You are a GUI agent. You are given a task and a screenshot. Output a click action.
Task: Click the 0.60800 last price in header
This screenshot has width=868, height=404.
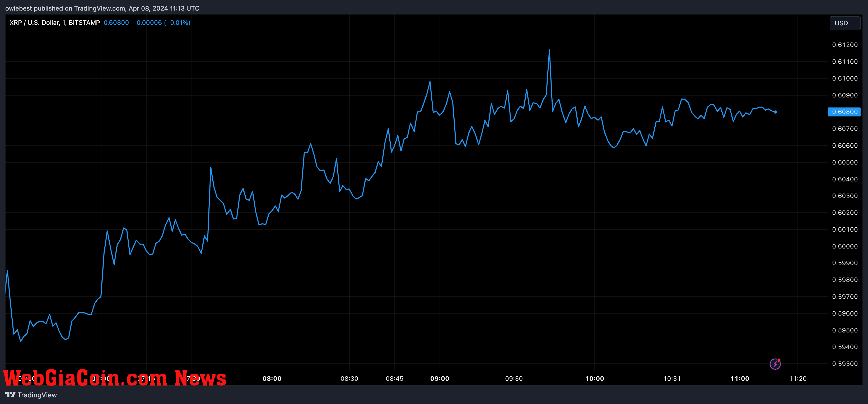(x=116, y=22)
